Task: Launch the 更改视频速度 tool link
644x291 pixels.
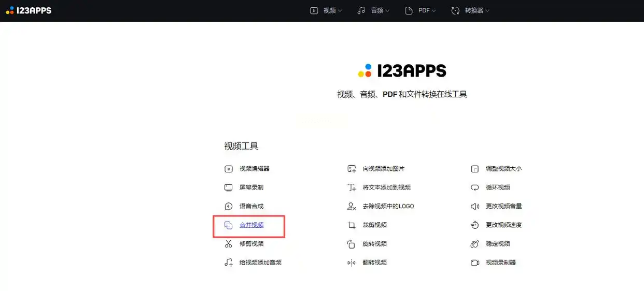Action: point(503,225)
